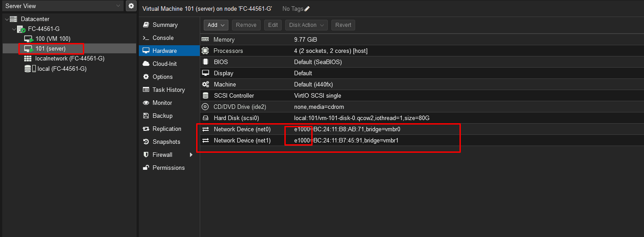Select the Hard Disk (scsi0) row
644x237 pixels.
(x=421, y=118)
